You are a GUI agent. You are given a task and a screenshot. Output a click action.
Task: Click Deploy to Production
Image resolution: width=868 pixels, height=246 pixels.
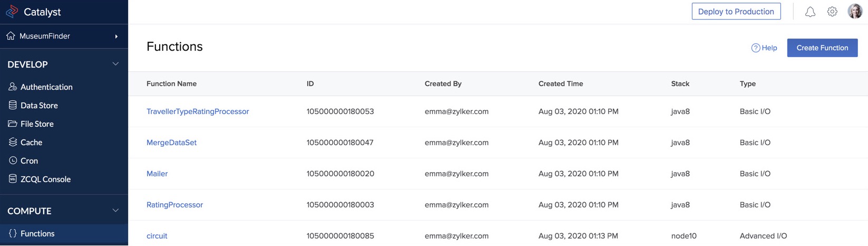point(736,12)
